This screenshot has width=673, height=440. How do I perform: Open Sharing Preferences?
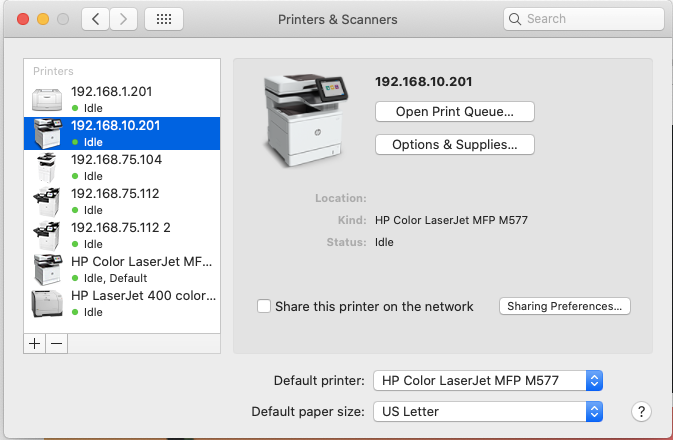(x=564, y=306)
